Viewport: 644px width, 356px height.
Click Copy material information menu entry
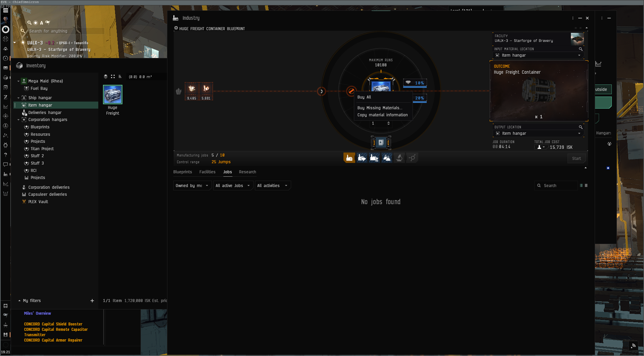tap(382, 115)
